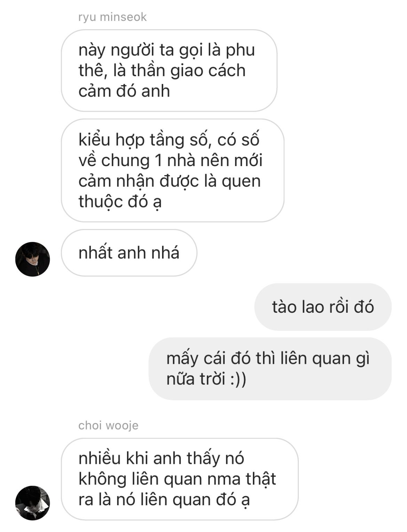Tap the 'choi wooje' sender name label

(x=108, y=425)
